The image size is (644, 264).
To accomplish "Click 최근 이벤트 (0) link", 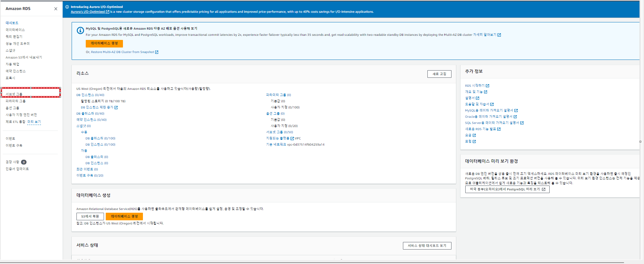I will tap(87, 169).
